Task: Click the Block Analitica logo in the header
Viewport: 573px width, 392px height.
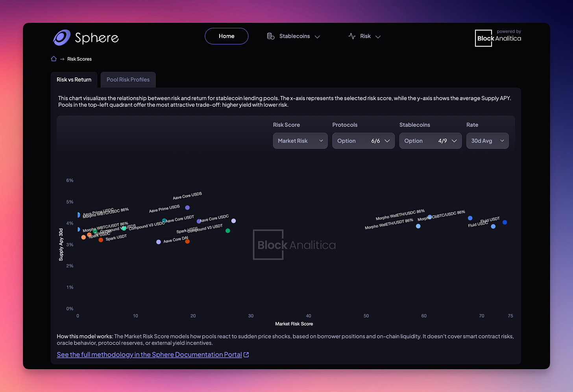Action: click(498, 38)
